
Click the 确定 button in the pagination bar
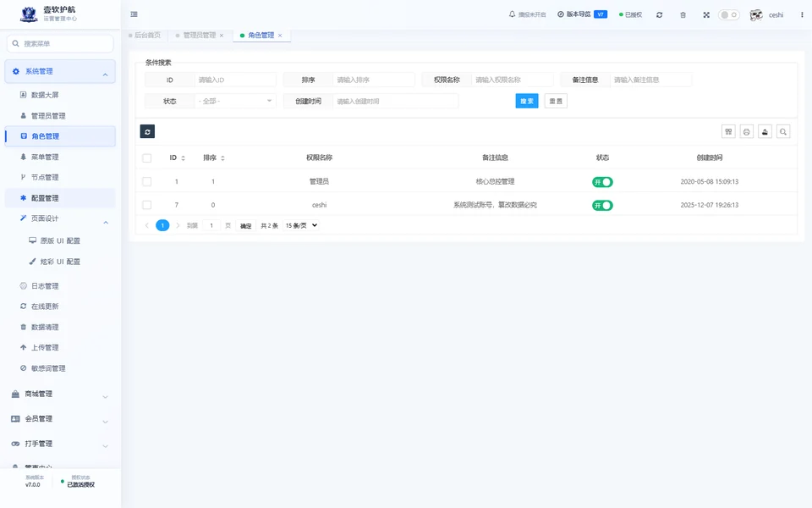coord(245,225)
